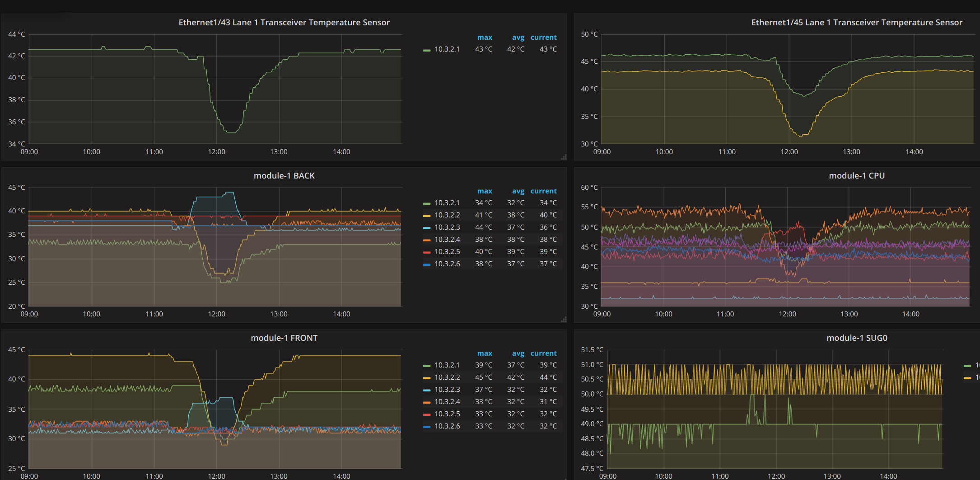Click 42 °C avg value in Ethernet1/43 legend

(516, 49)
